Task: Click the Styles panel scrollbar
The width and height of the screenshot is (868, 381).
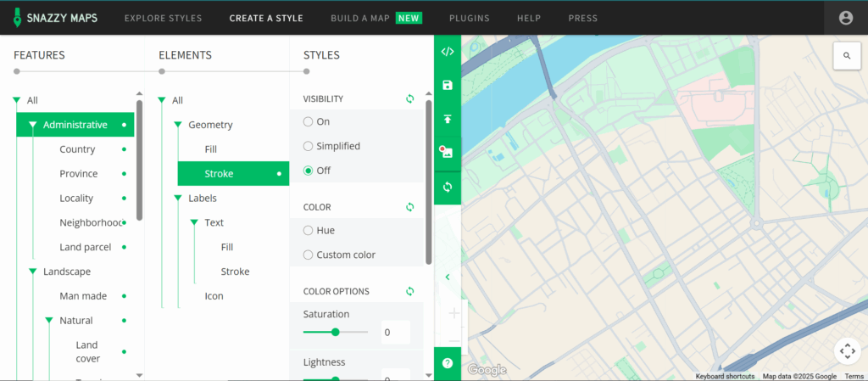Action: [428, 182]
